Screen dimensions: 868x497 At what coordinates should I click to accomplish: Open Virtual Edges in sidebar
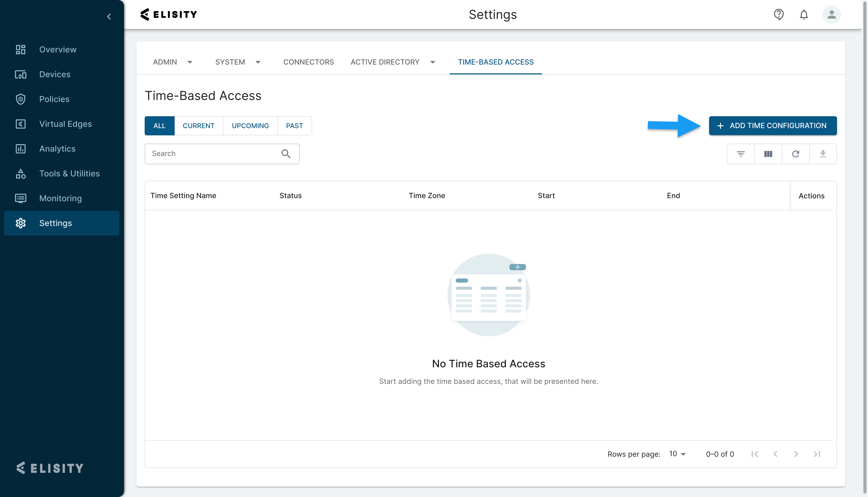[65, 124]
